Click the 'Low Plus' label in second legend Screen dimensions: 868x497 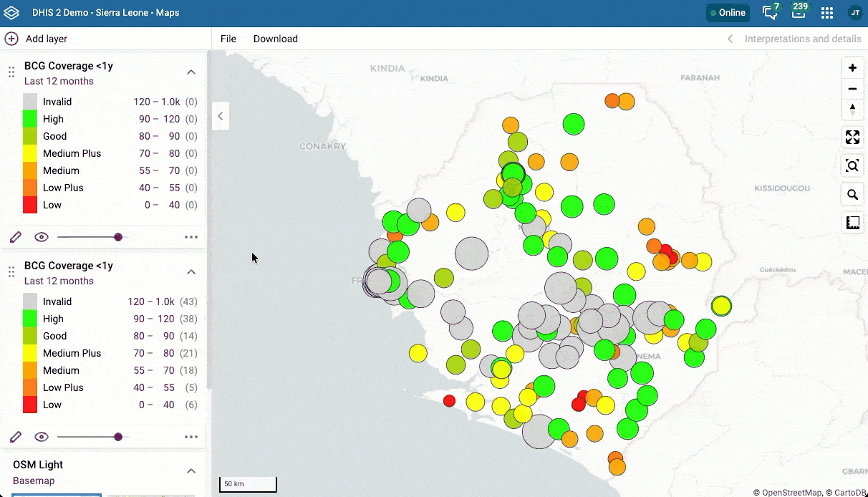click(x=63, y=387)
